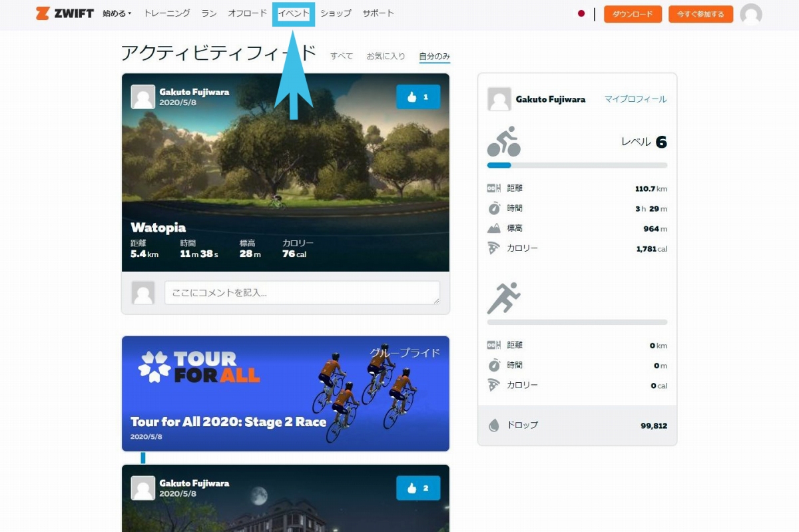This screenshot has width=799, height=532.
Task: Open the user avatar in header
Action: coord(751,14)
